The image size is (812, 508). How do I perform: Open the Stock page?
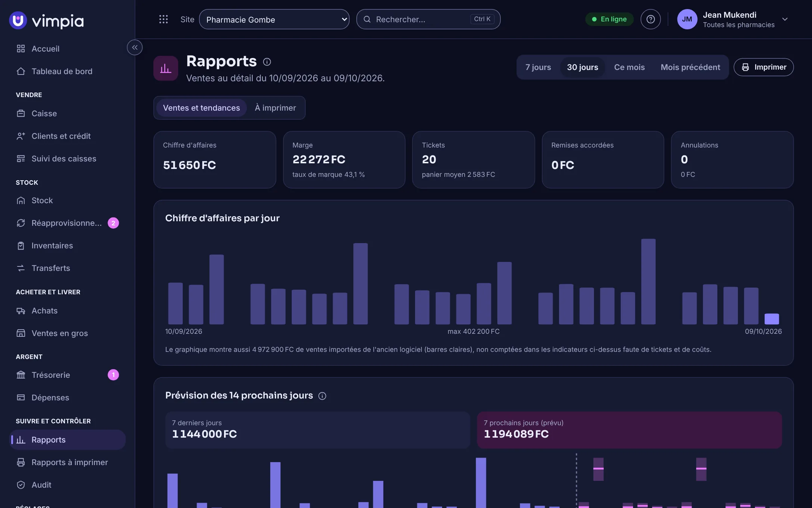click(x=67, y=200)
